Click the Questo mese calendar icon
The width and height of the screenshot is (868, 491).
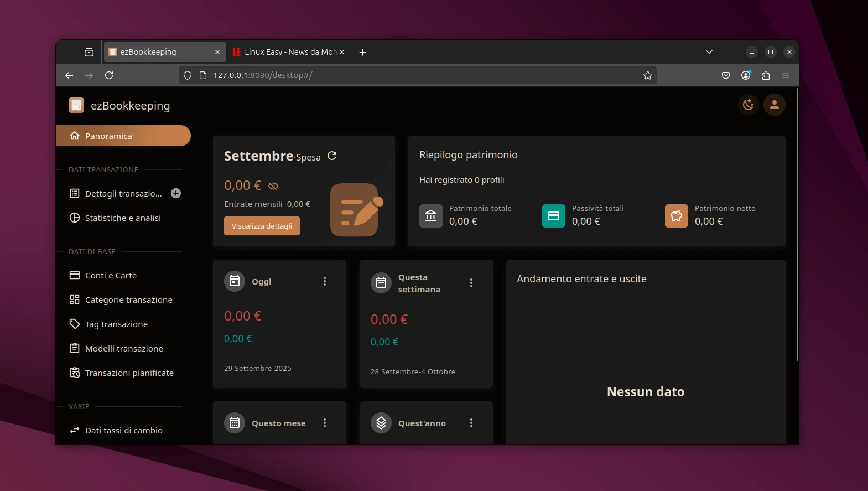coord(235,423)
